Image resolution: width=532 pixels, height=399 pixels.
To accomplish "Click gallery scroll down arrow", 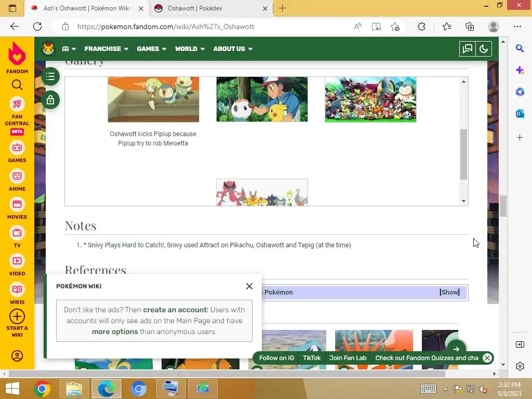I will 463,201.
